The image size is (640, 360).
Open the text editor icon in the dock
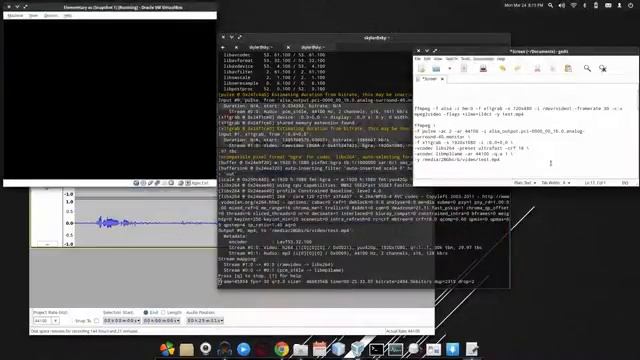pyautogui.click(x=471, y=349)
